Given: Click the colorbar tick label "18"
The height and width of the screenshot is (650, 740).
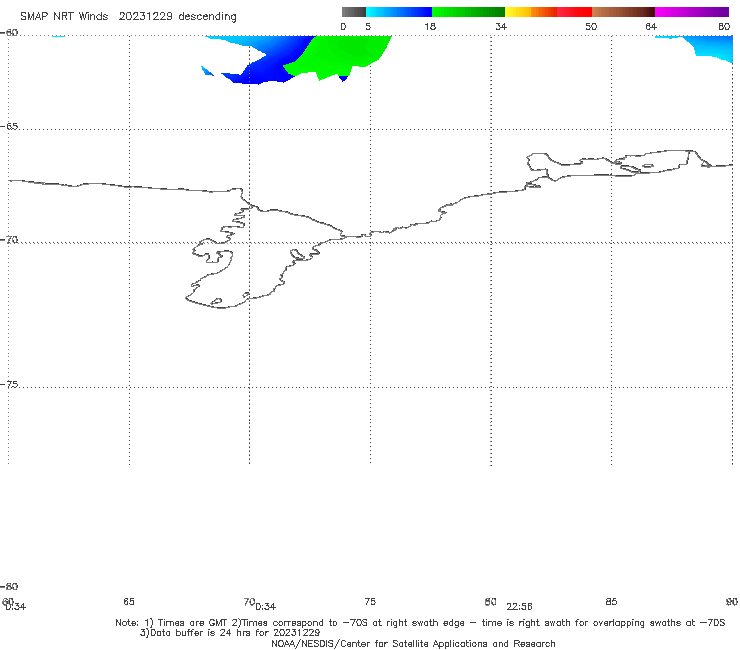Looking at the screenshot, I should pos(430,27).
